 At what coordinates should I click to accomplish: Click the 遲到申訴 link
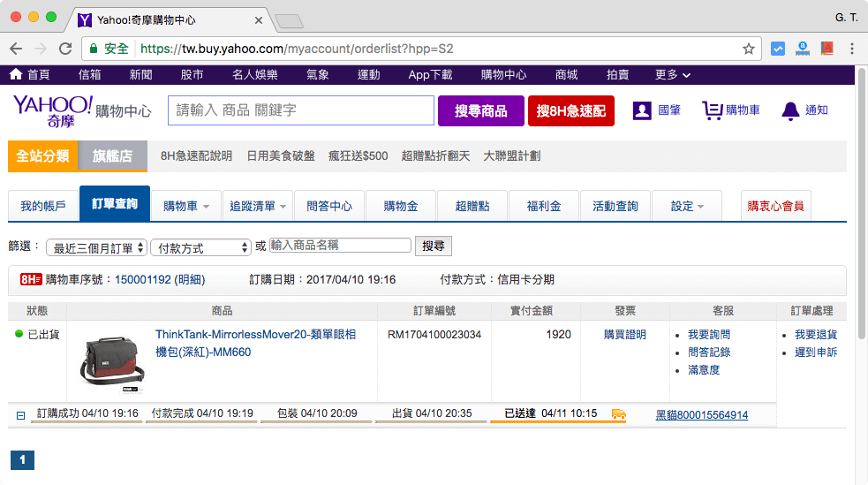point(816,352)
